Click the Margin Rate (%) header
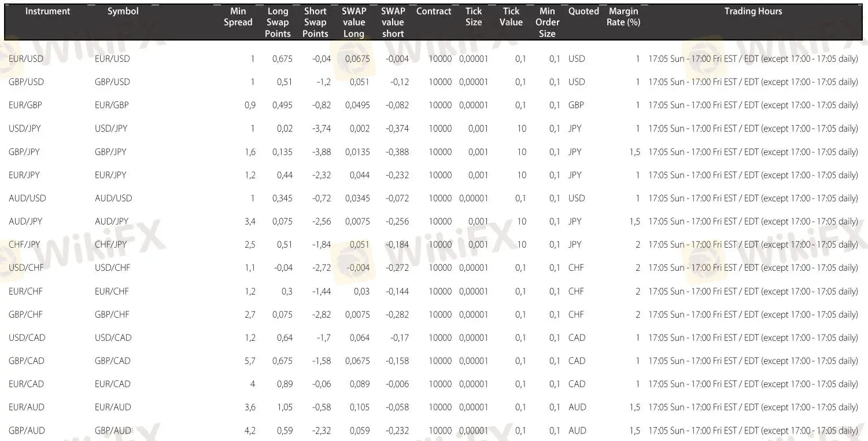This screenshot has height=441, width=868. point(623,17)
